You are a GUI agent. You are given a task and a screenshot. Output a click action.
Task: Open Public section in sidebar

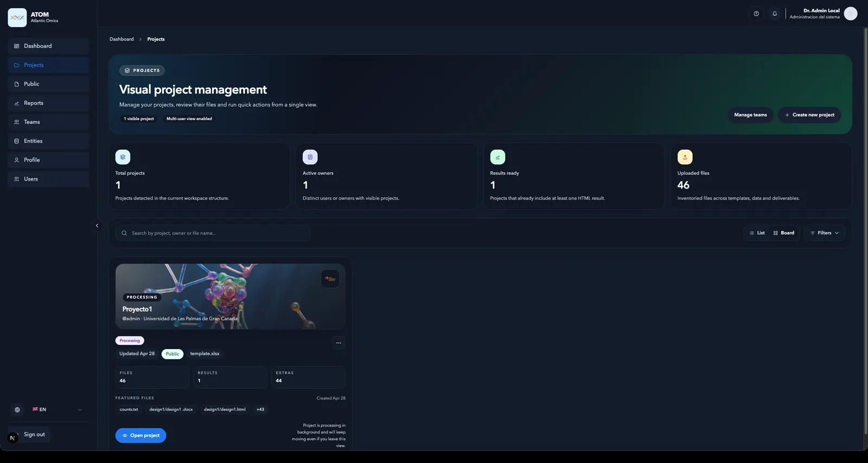pos(48,84)
